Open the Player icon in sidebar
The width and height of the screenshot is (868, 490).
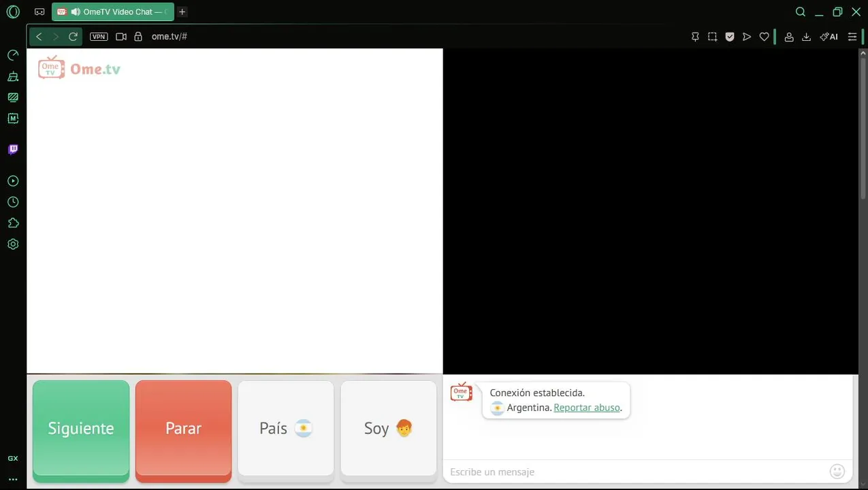pyautogui.click(x=13, y=181)
